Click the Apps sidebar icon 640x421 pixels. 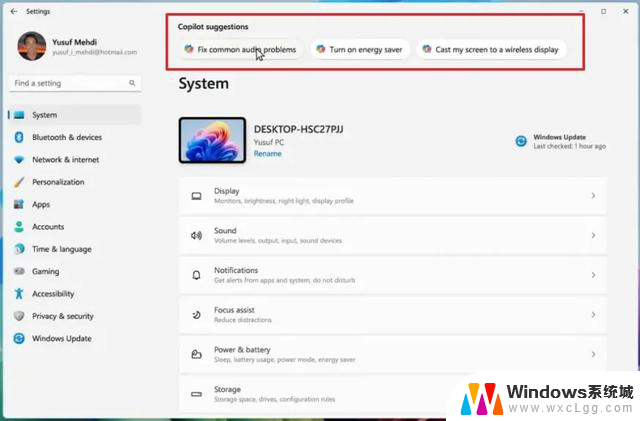click(x=19, y=204)
